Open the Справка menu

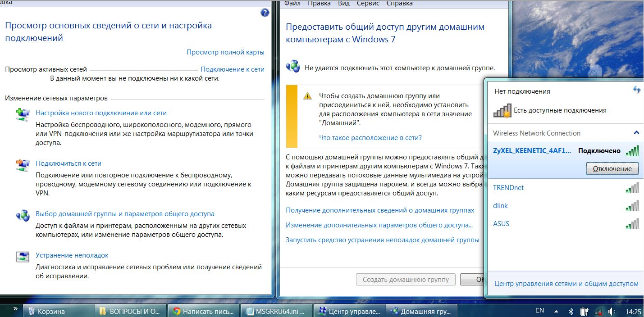click(x=400, y=3)
